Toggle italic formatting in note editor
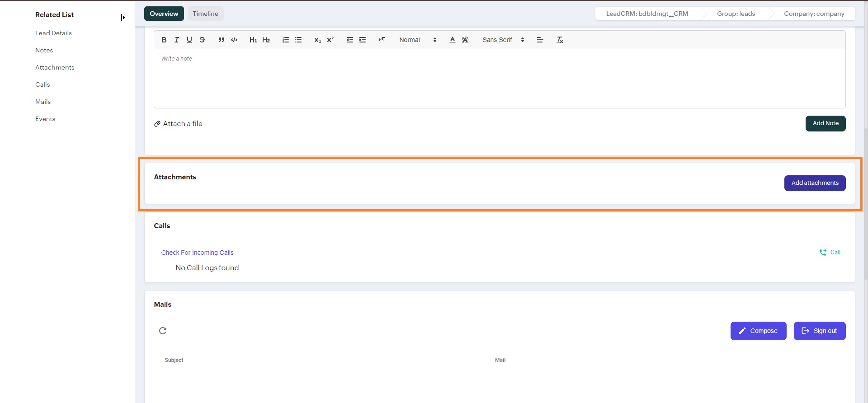Screen dimensions: 868x403 177,40
